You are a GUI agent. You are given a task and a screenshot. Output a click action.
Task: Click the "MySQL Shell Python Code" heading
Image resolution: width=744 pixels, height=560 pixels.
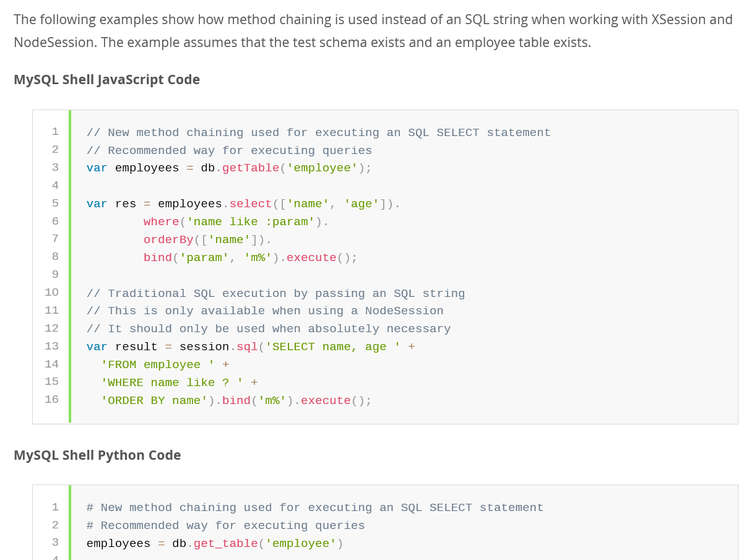97,455
